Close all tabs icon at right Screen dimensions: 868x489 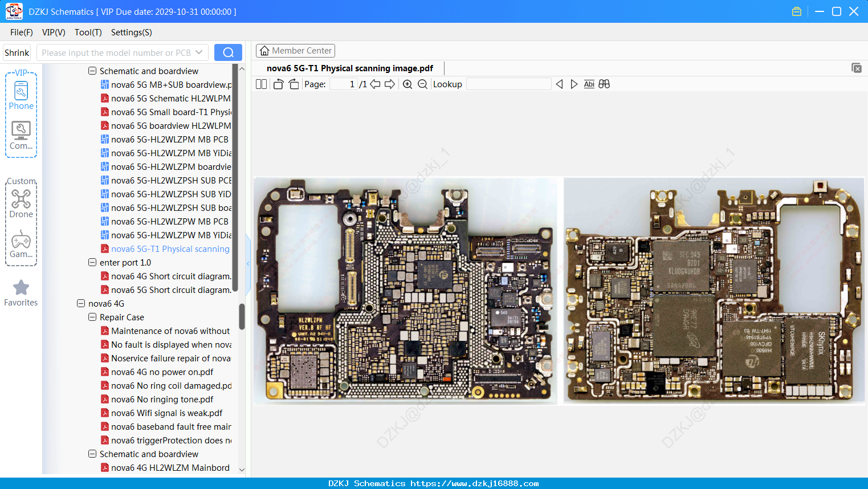(x=857, y=68)
